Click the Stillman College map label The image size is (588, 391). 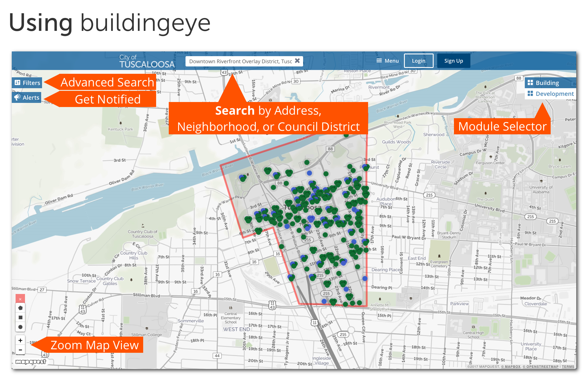[x=146, y=335]
